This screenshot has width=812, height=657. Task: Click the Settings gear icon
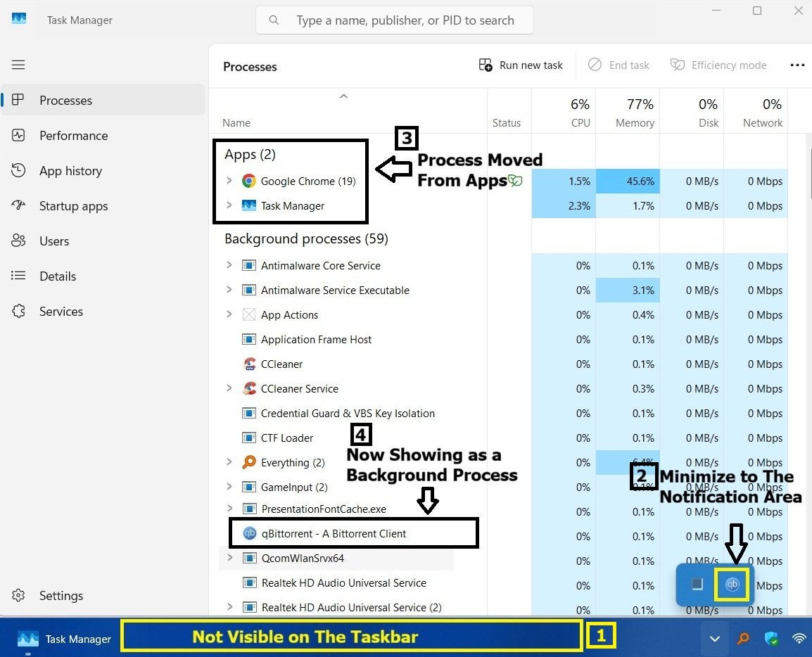tap(18, 595)
